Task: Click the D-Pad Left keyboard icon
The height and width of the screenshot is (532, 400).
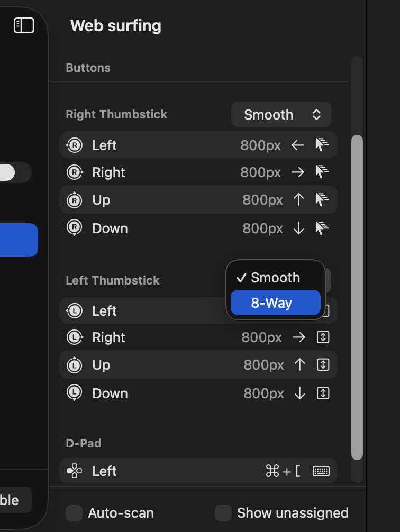Action: click(321, 471)
